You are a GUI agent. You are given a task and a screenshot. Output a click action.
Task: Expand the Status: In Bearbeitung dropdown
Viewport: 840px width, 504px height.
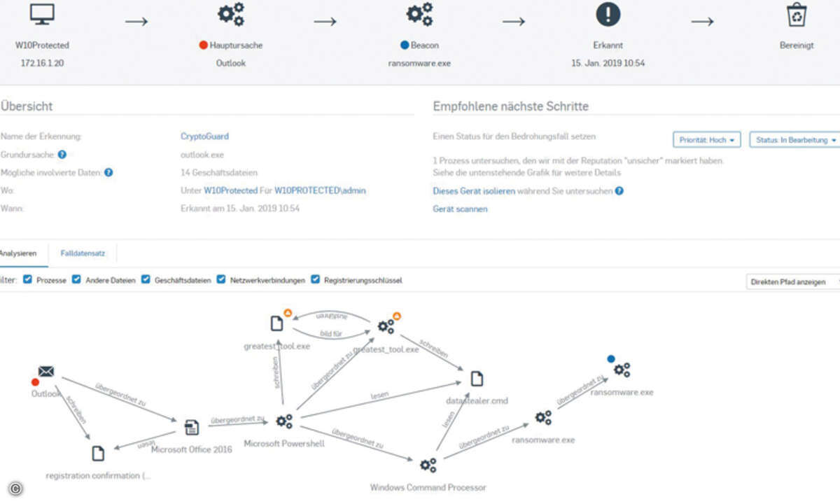point(796,140)
